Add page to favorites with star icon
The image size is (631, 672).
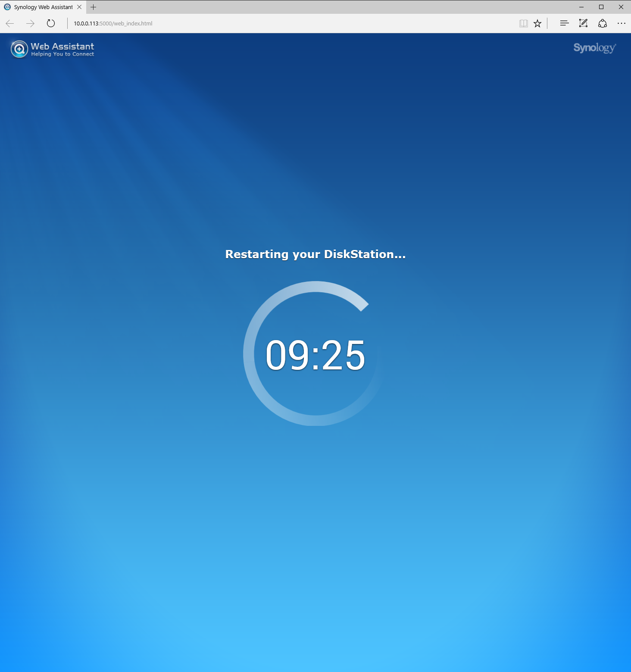click(x=537, y=23)
